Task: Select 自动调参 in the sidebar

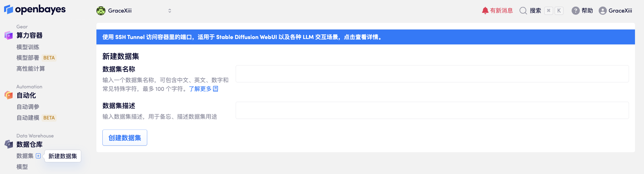Action: click(x=28, y=107)
